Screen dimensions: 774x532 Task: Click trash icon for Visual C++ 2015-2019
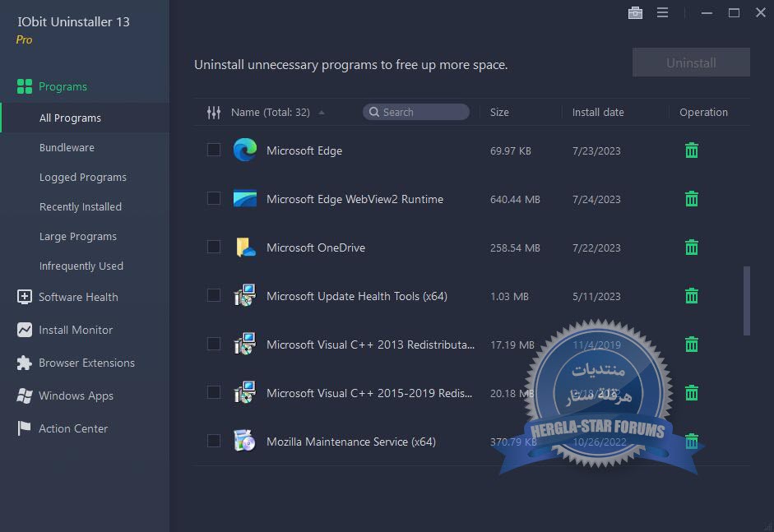(692, 392)
